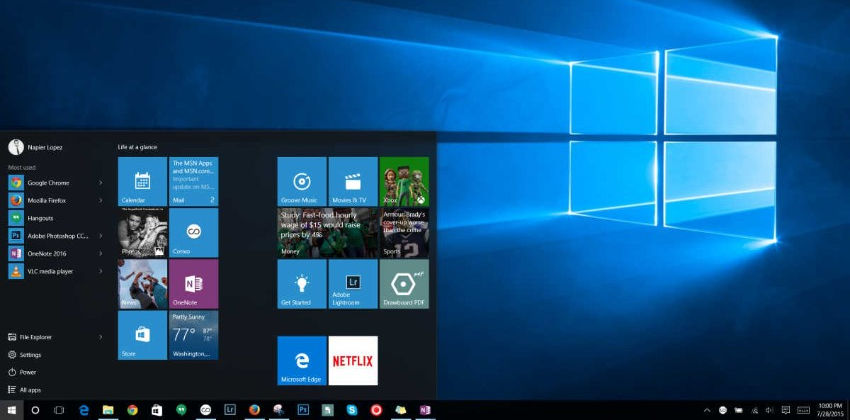Open VLC media player from Most used
Viewport: 850px width, 420px height.
(54, 271)
